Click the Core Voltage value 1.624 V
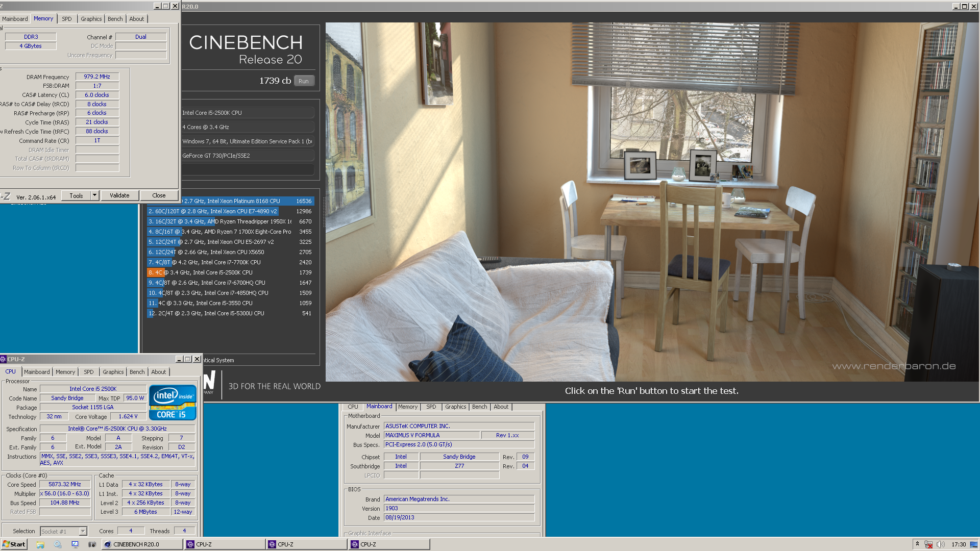Viewport: 980px width, 551px height. (128, 416)
